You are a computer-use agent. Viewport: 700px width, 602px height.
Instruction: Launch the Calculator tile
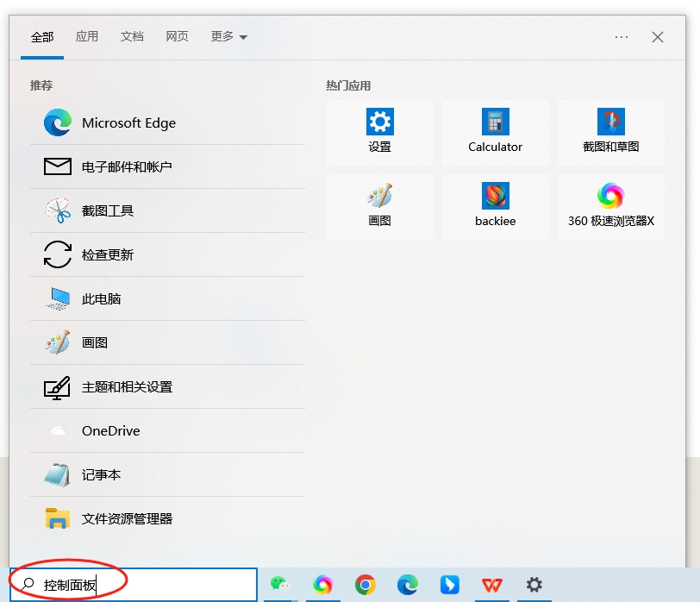coord(495,133)
